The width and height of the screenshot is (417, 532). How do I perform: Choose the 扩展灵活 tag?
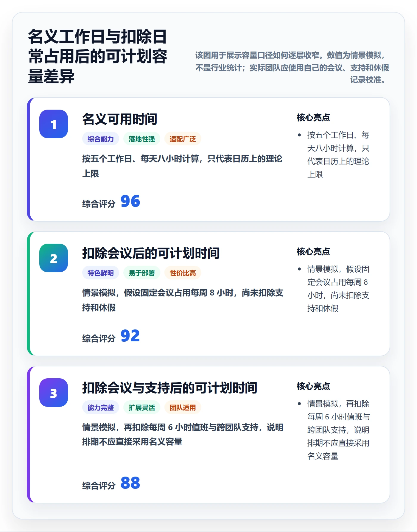(142, 407)
